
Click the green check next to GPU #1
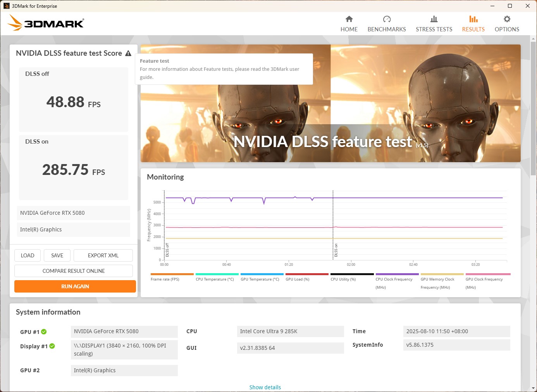click(x=44, y=332)
